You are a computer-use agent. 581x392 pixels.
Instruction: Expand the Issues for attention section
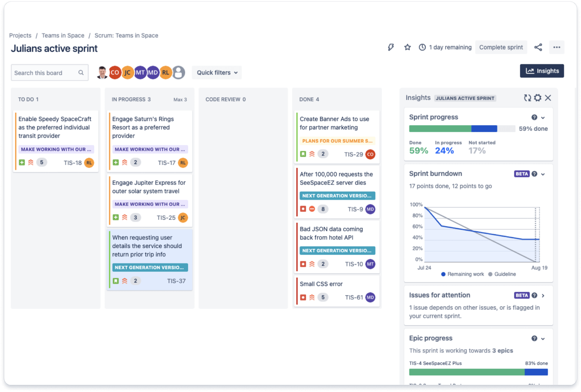pyautogui.click(x=543, y=295)
